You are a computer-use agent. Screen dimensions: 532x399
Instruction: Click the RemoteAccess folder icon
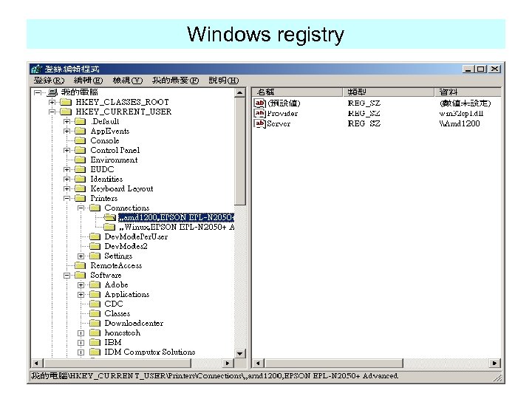(x=80, y=265)
